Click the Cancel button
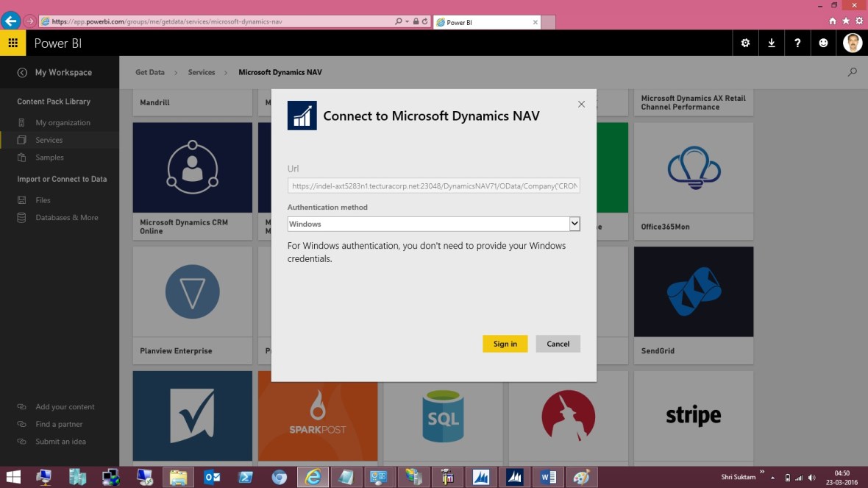The image size is (868, 488). [558, 344]
